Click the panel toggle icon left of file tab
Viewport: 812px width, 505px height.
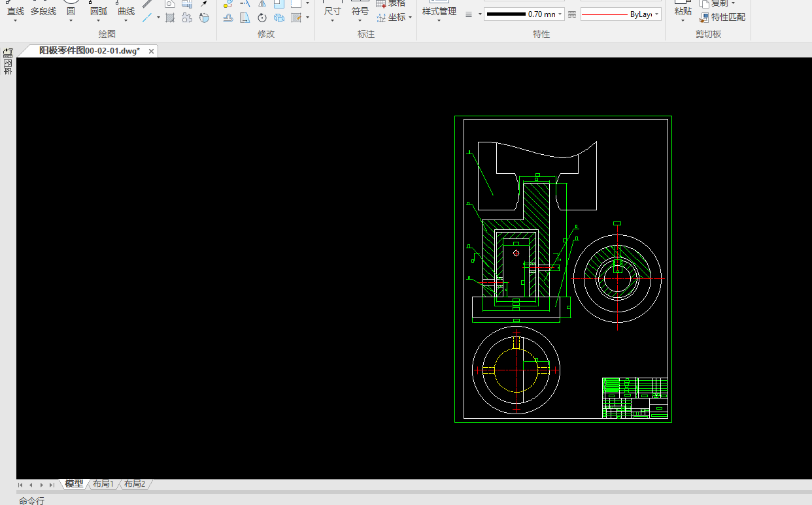[x=8, y=52]
